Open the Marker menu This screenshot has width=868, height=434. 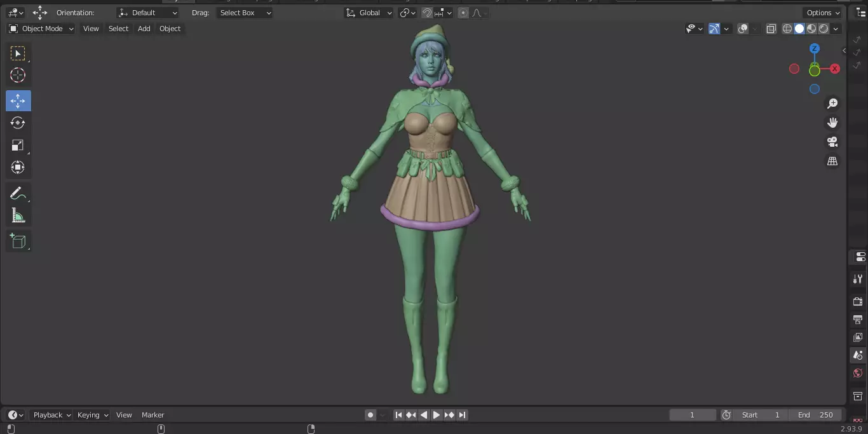(153, 415)
